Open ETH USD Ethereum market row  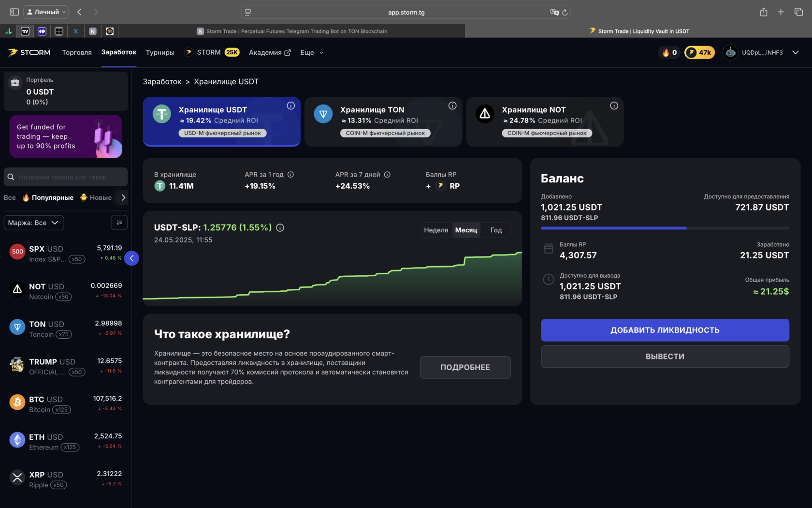66,442
